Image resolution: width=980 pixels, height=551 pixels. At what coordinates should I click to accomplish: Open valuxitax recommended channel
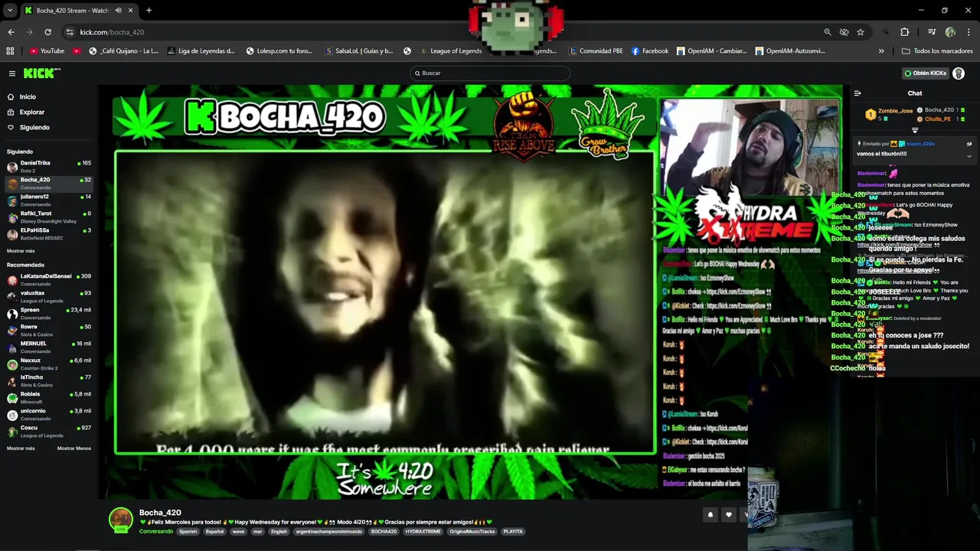point(49,296)
